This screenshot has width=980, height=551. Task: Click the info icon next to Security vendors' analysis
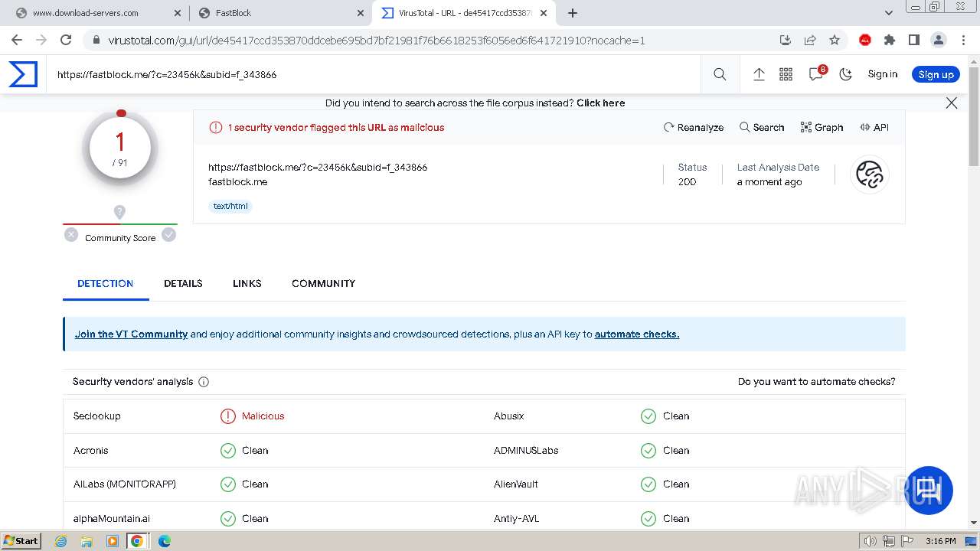204,382
